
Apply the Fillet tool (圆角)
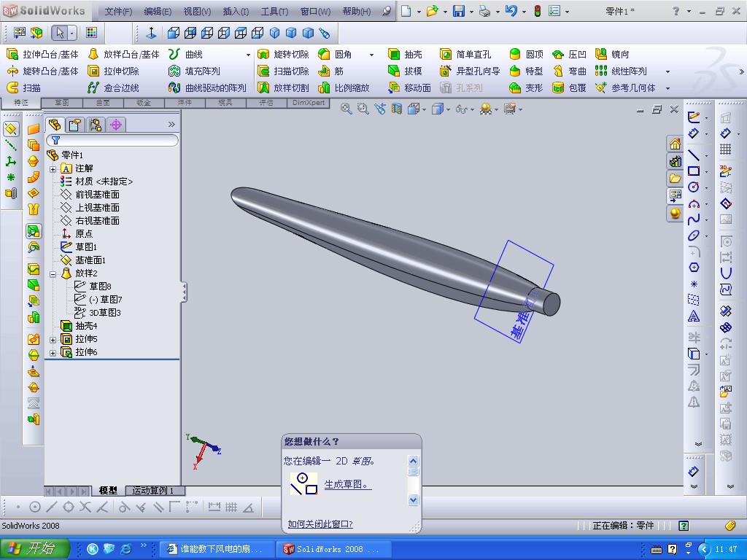point(336,54)
